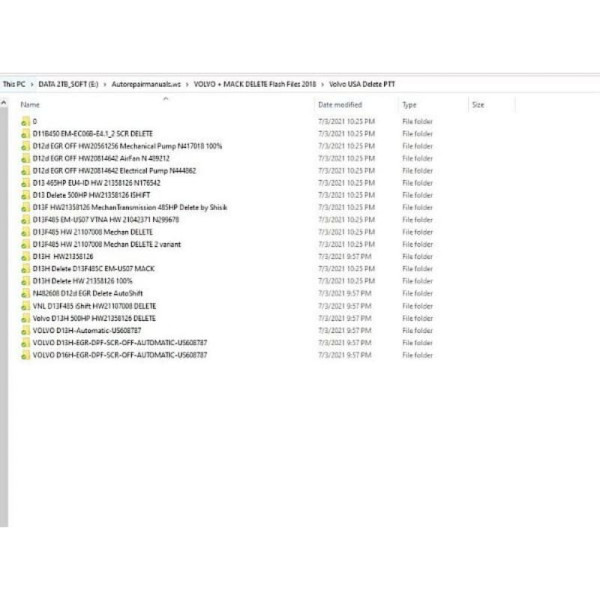Sort by the Date modified column header
600x600 pixels.
340,104
